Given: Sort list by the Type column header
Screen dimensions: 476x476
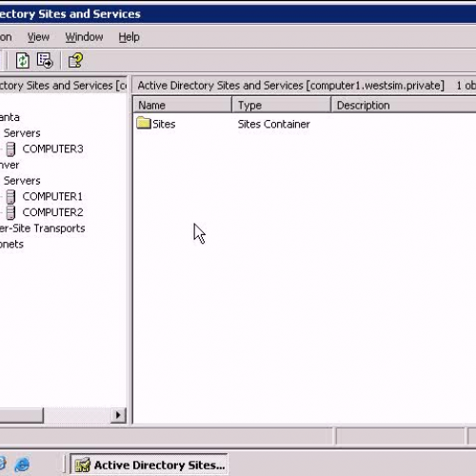Looking at the screenshot, I should click(x=282, y=105).
